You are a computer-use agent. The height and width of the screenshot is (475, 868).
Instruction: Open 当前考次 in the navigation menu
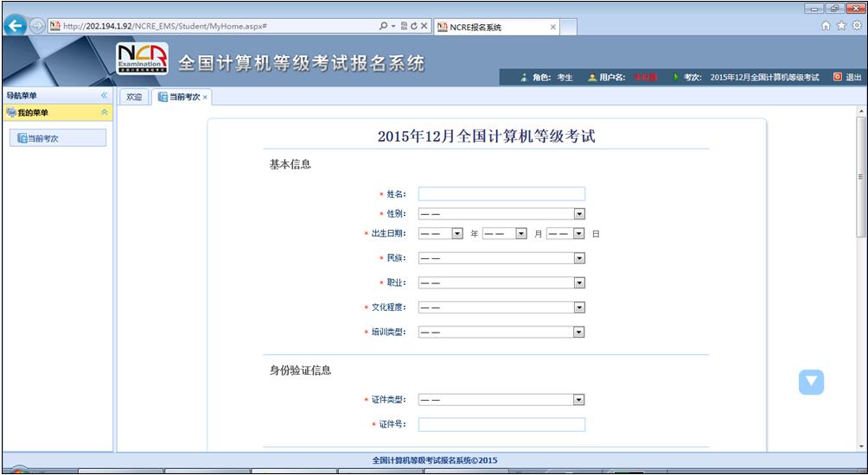[58, 138]
